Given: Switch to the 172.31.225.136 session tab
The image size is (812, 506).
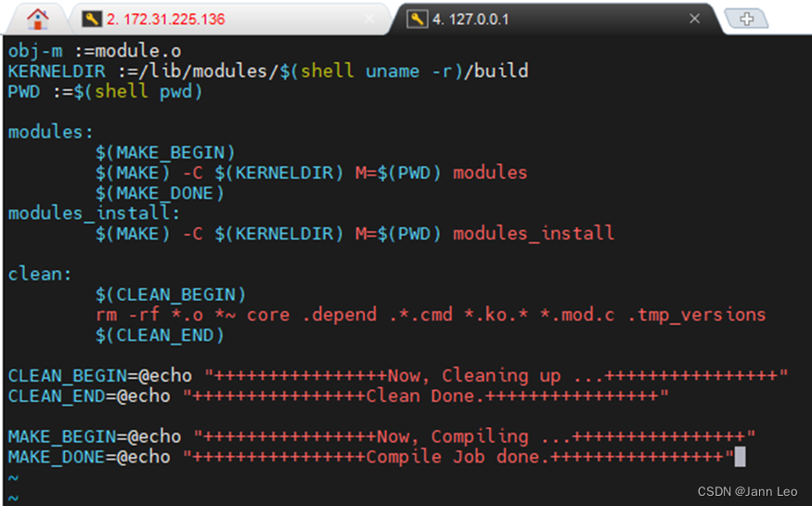Looking at the screenshot, I should pos(166,19).
